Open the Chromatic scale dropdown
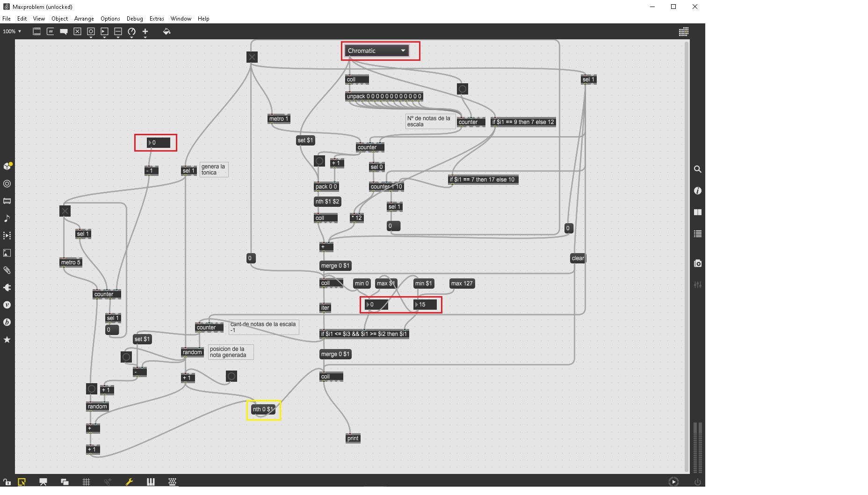Screen dimensions: 868x495 376,51
